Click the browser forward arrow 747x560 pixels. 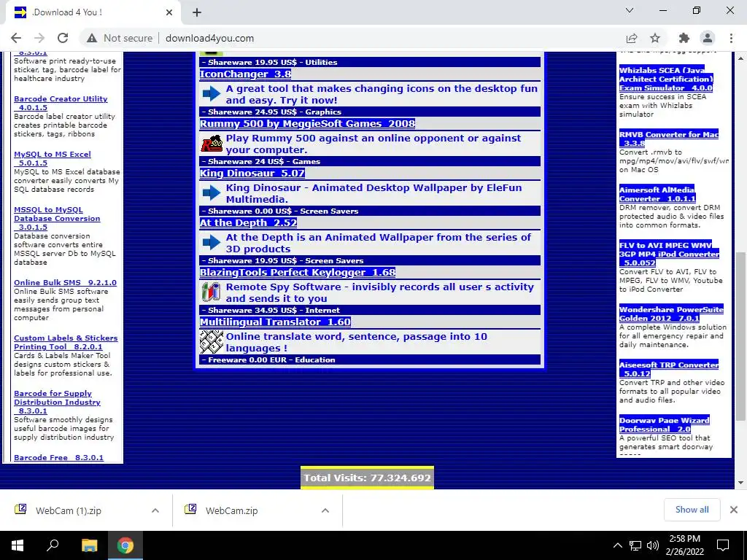click(39, 38)
